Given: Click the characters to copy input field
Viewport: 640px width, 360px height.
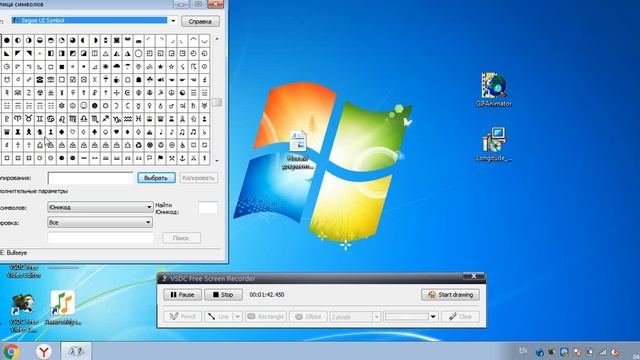Looking at the screenshot, I should click(x=91, y=178).
